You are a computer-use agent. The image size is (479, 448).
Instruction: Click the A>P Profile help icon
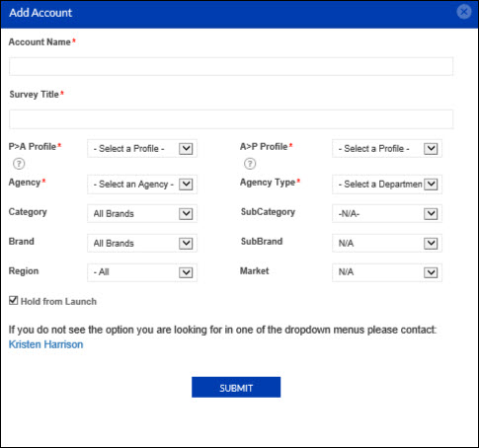pos(250,164)
